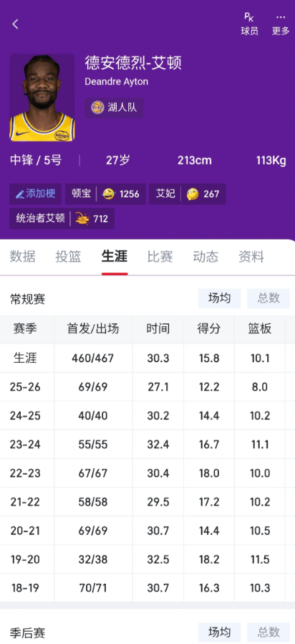
Task: Select the 23-24 season row
Action: click(x=147, y=445)
